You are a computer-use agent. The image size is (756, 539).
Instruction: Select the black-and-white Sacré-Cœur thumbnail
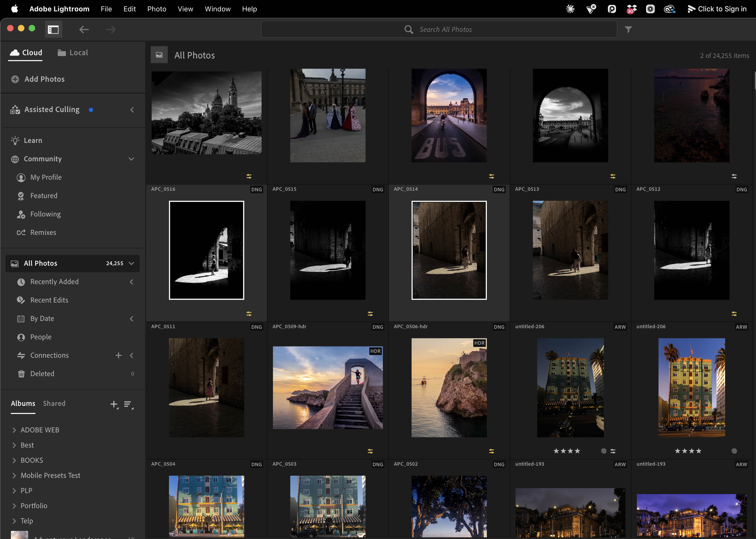pyautogui.click(x=206, y=113)
